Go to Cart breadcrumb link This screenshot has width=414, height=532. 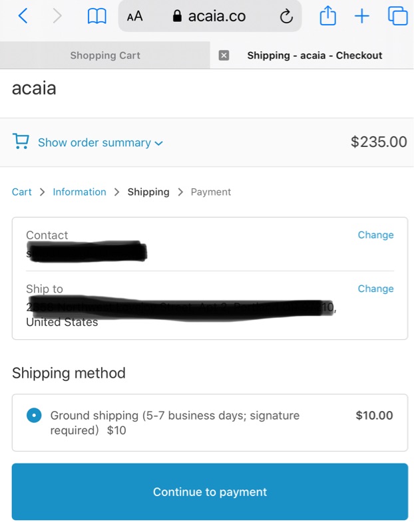(x=22, y=192)
